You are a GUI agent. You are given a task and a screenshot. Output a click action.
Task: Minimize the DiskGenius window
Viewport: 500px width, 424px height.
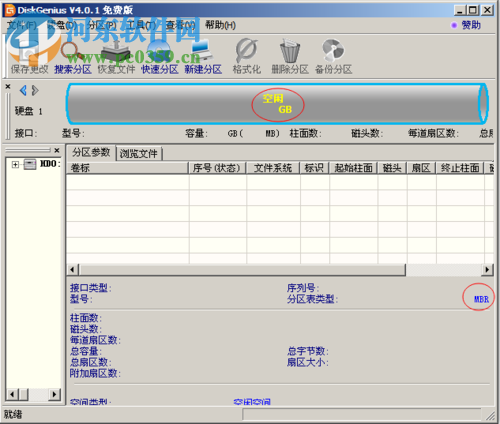click(x=460, y=10)
